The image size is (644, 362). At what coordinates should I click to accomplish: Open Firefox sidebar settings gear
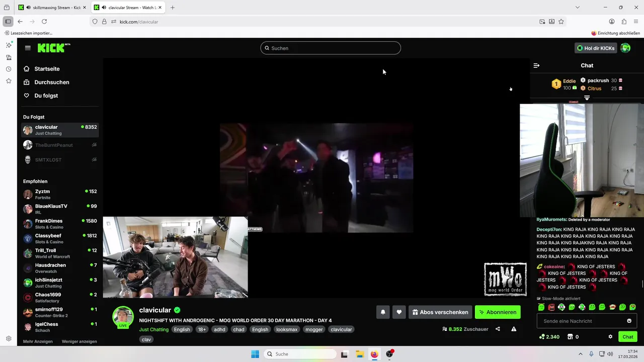coord(9,339)
